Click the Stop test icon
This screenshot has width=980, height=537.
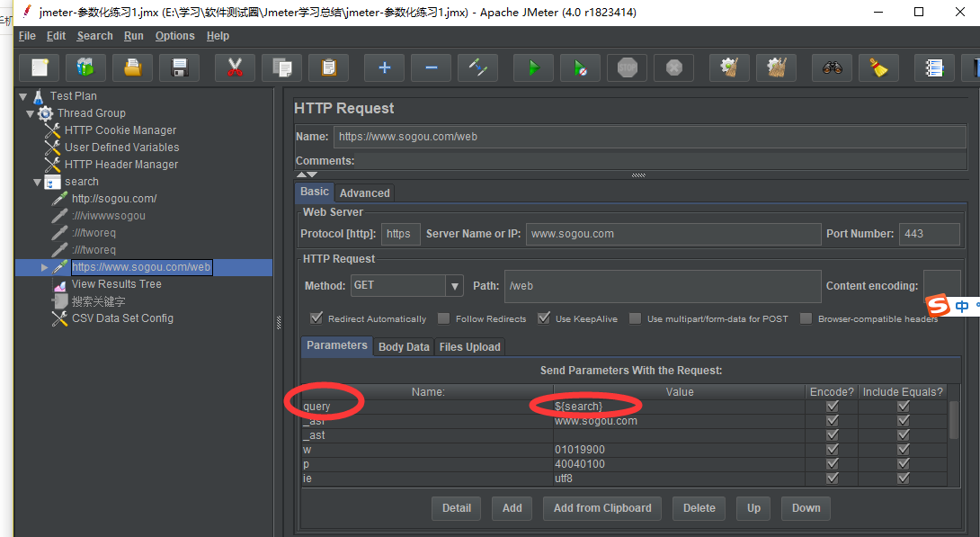pos(628,67)
